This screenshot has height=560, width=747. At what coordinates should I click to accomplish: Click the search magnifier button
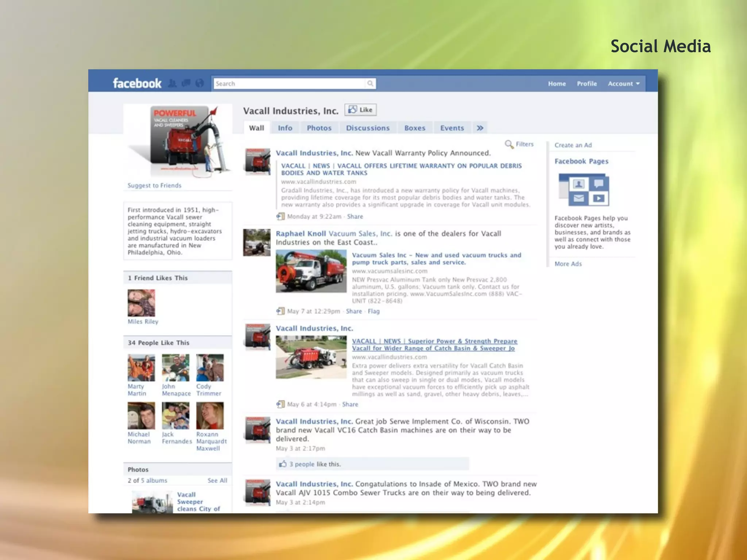point(370,83)
